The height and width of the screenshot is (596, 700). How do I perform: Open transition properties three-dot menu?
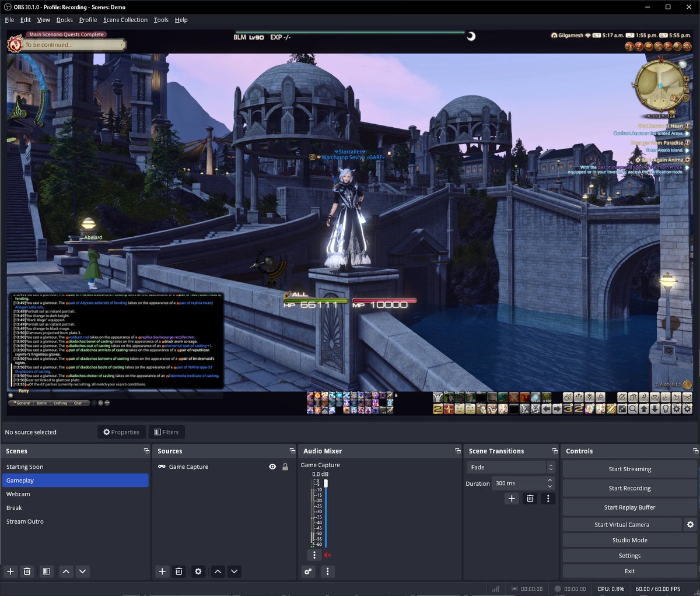pos(548,499)
